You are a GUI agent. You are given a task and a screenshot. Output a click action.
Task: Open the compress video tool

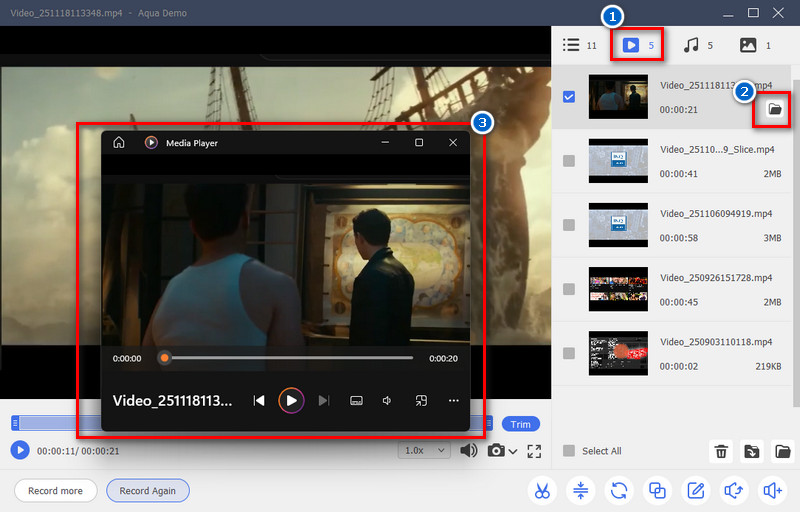coord(581,491)
